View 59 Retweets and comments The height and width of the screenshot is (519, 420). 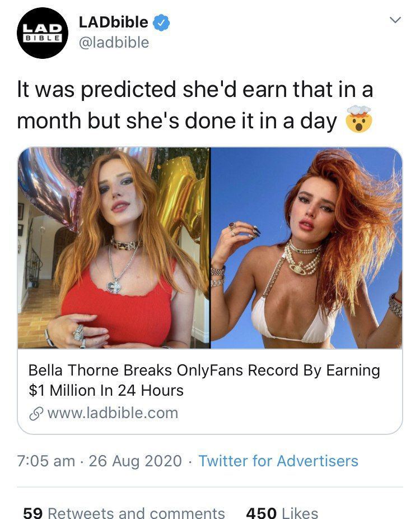click(x=124, y=513)
